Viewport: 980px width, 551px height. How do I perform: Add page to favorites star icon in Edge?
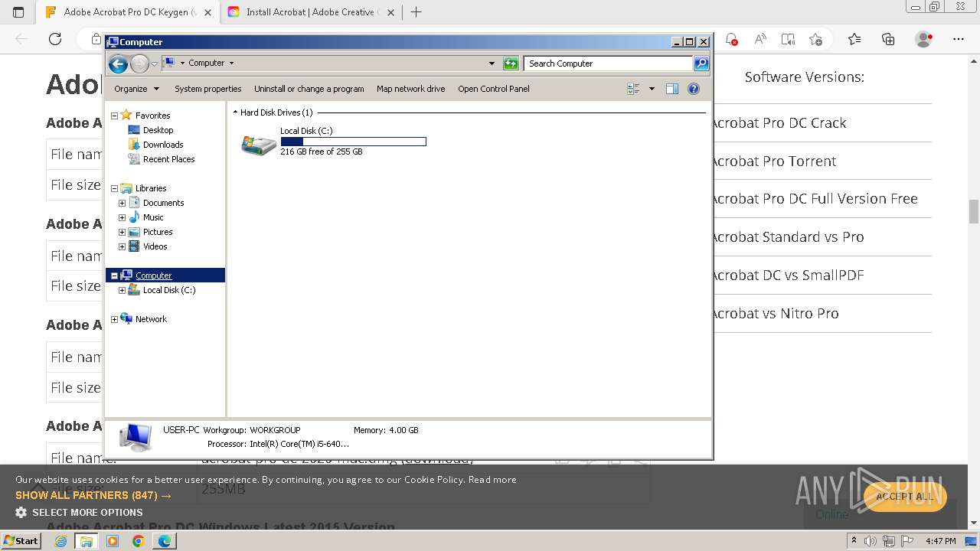pos(815,39)
